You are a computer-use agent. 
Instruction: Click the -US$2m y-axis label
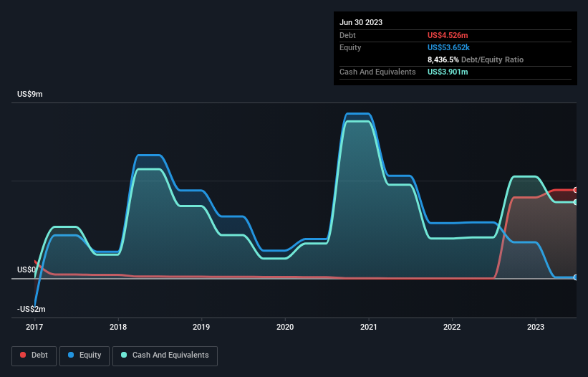pos(31,309)
